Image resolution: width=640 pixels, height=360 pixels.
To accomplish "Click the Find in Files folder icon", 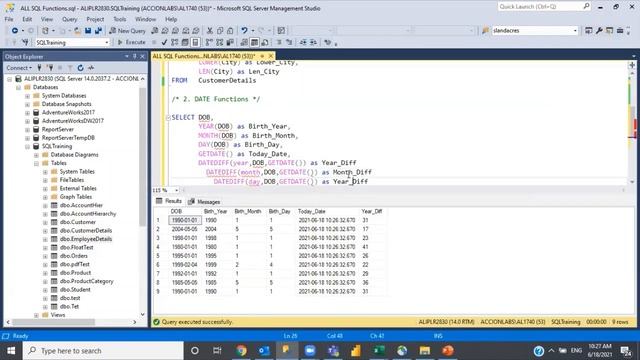I will [x=485, y=31].
